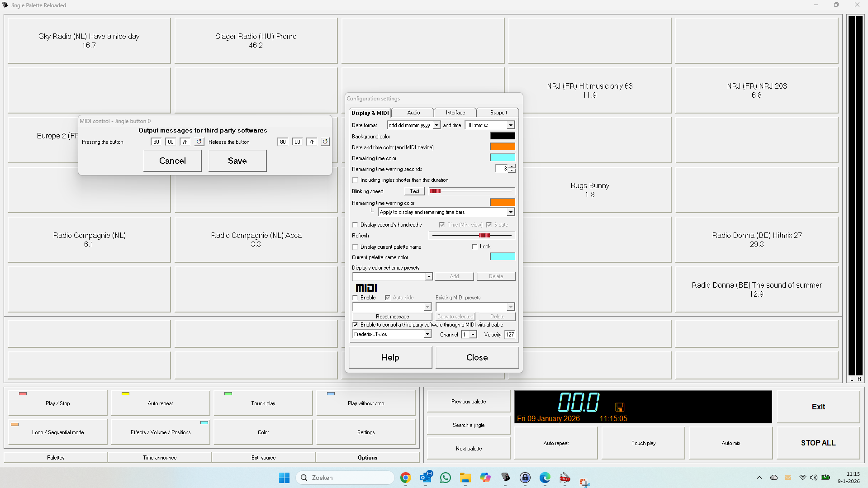
Task: Select the Bugs Bunny jingle button
Action: (x=589, y=190)
